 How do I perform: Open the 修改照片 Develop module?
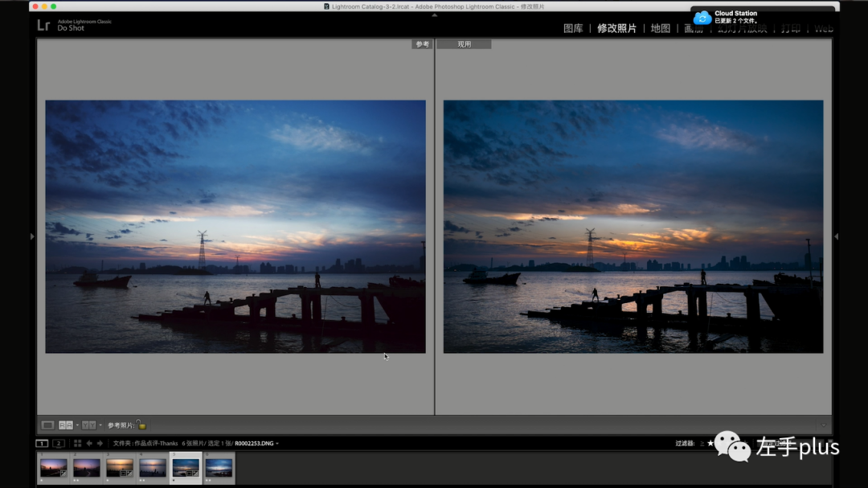point(616,28)
